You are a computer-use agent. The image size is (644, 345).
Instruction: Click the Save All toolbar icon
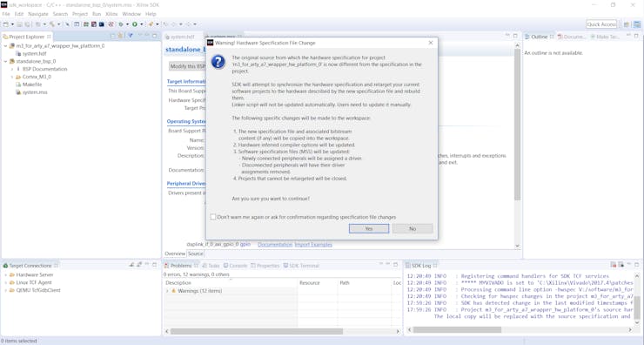click(x=26, y=24)
